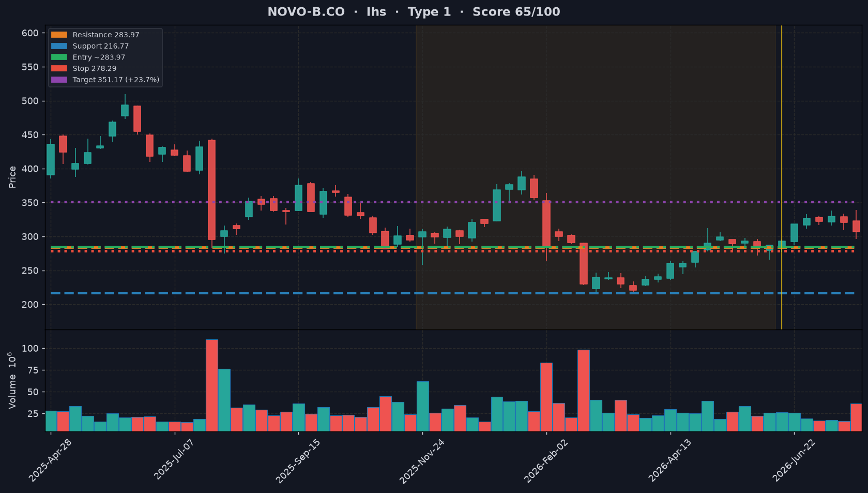Click the "Volume 10⁶" axis label
The image size is (868, 493).
(x=12, y=380)
